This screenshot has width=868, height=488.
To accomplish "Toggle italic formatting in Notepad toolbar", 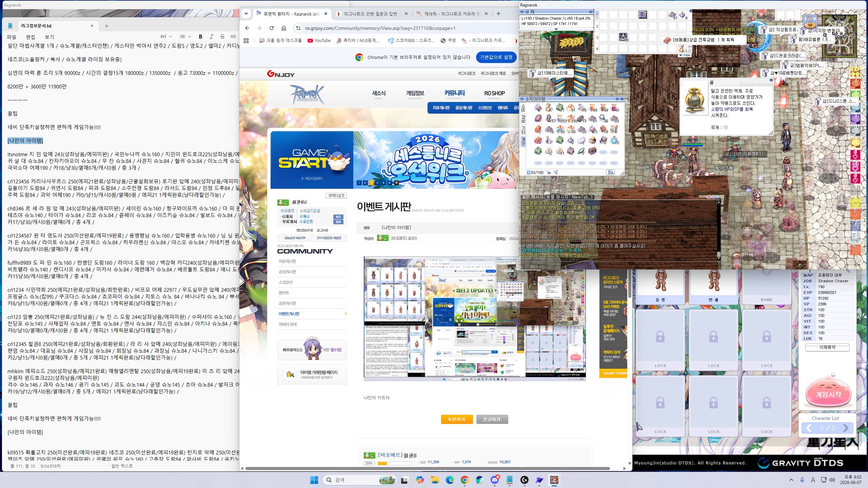I will click(x=211, y=37).
